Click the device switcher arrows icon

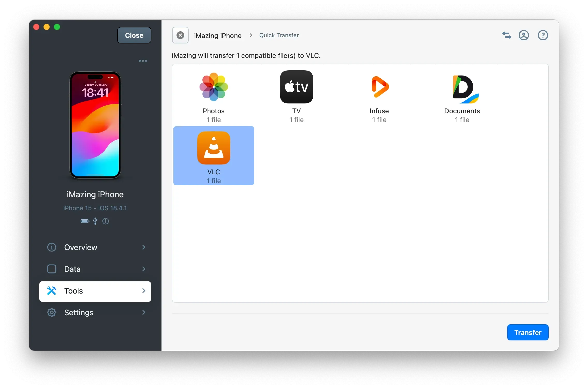(x=506, y=35)
